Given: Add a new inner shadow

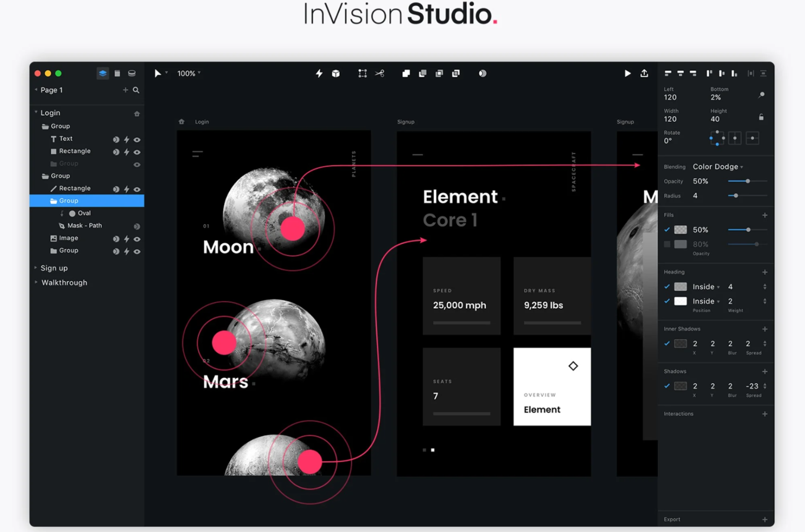Looking at the screenshot, I should tap(765, 329).
